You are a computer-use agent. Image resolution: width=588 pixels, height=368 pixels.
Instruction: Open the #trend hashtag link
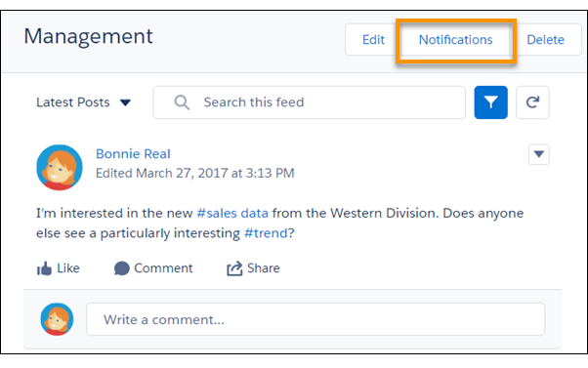tap(266, 233)
